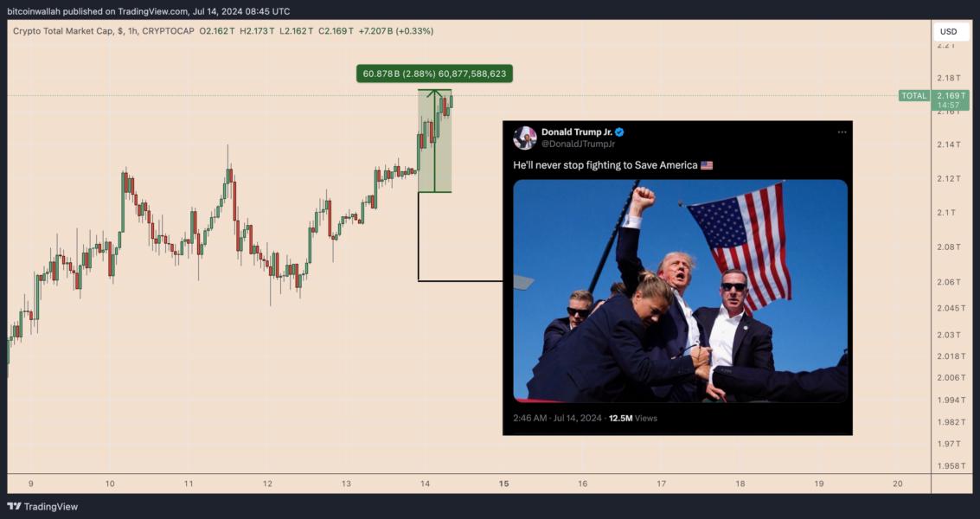Open the embedded tweet photo
The image size is (980, 519).
tap(680, 291)
